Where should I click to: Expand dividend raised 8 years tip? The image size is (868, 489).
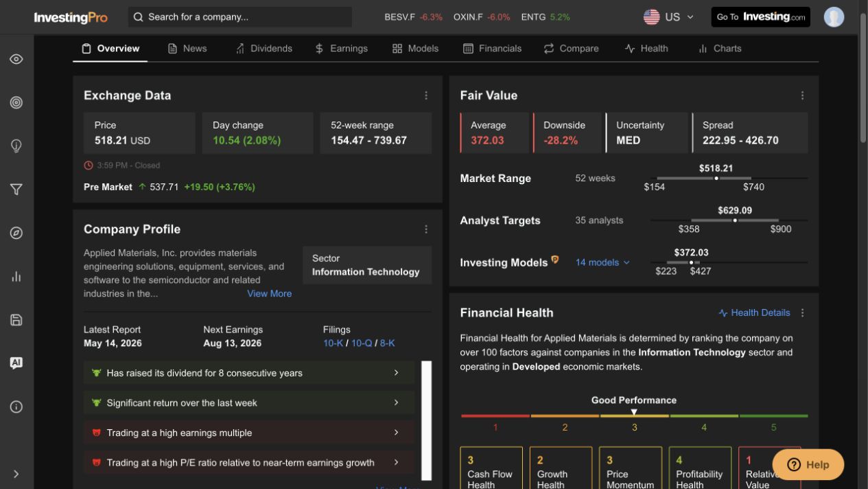(249, 373)
